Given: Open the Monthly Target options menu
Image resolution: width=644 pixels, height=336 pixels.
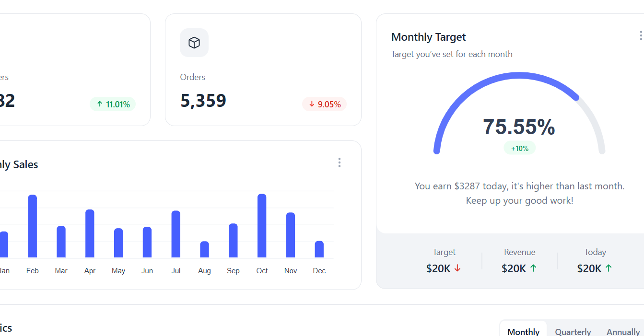Looking at the screenshot, I should tap(641, 36).
